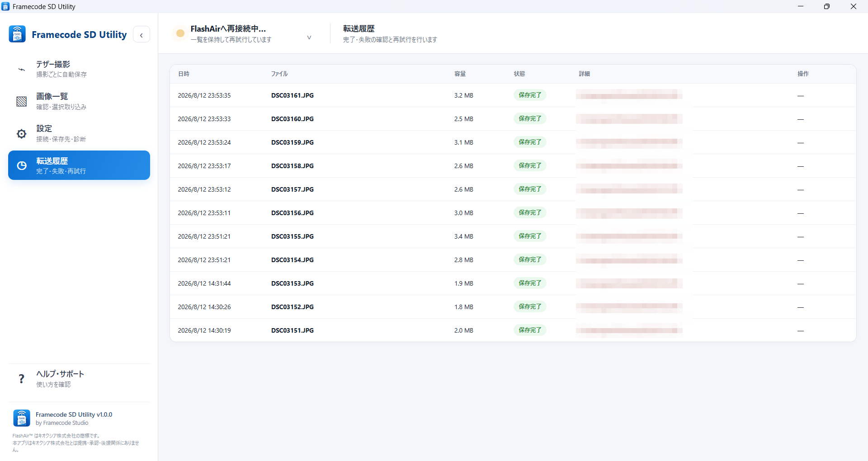Click the テザー撮影 tether shooting icon

(22, 69)
